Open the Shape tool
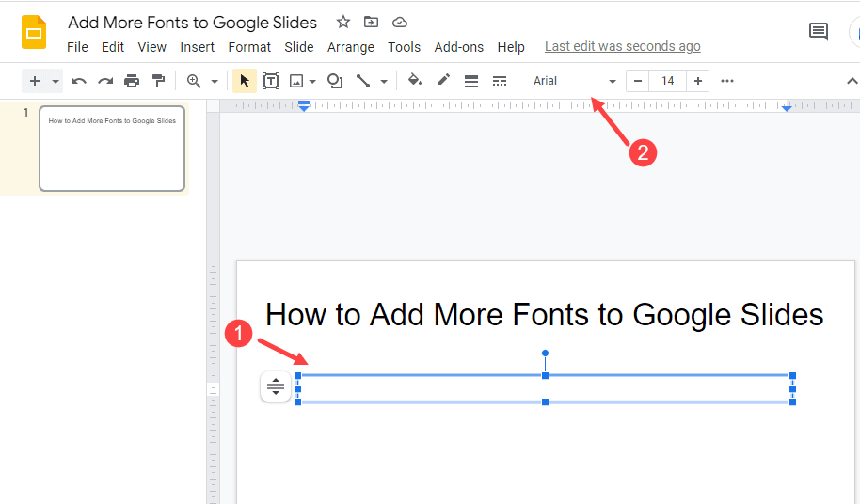This screenshot has width=860, height=504. coord(335,81)
